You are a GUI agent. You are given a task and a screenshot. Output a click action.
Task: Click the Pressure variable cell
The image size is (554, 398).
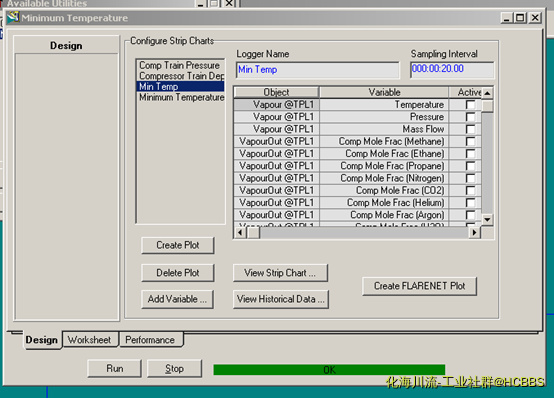(x=384, y=117)
